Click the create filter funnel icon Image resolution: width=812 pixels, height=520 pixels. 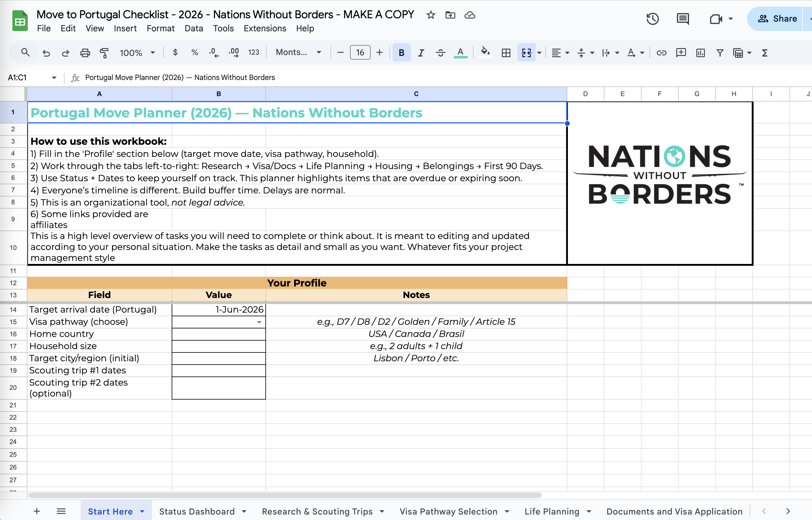pyautogui.click(x=720, y=53)
